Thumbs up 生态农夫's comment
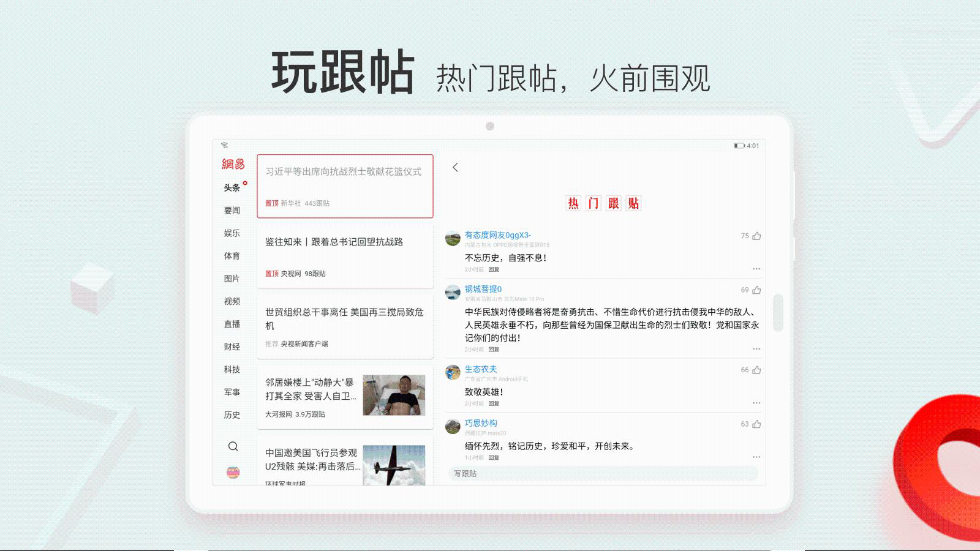The width and height of the screenshot is (980, 551). click(756, 370)
